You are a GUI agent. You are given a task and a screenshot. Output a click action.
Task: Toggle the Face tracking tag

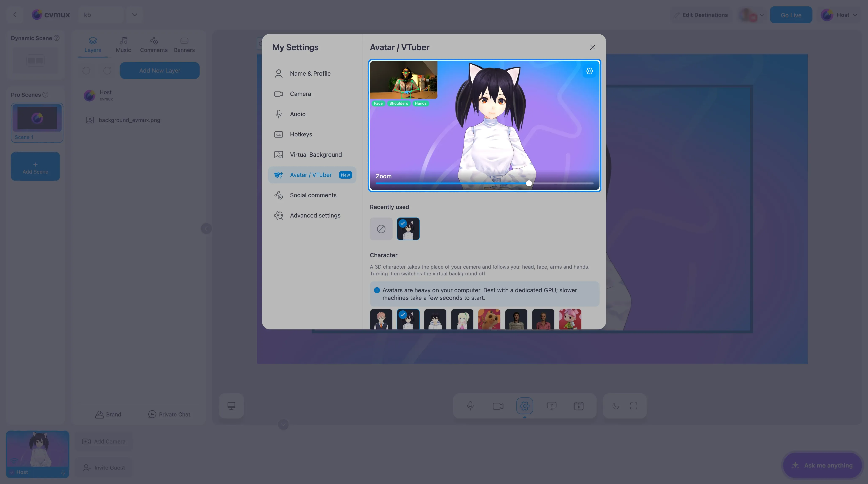coord(378,103)
